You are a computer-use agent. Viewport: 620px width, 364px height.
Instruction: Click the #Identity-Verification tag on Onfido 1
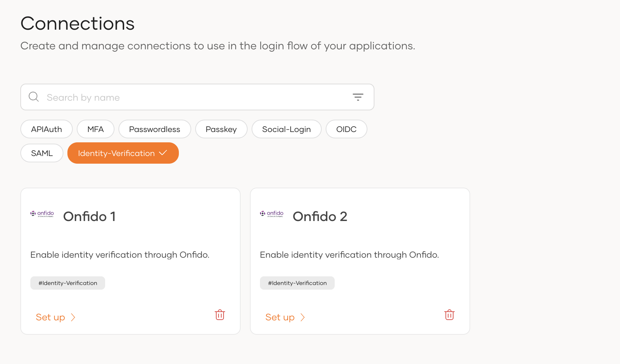(67, 283)
